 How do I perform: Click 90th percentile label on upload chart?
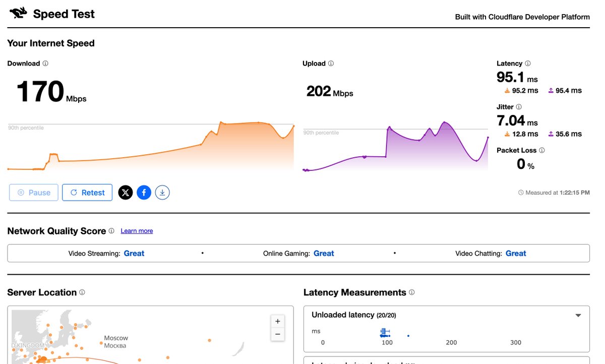[321, 133]
